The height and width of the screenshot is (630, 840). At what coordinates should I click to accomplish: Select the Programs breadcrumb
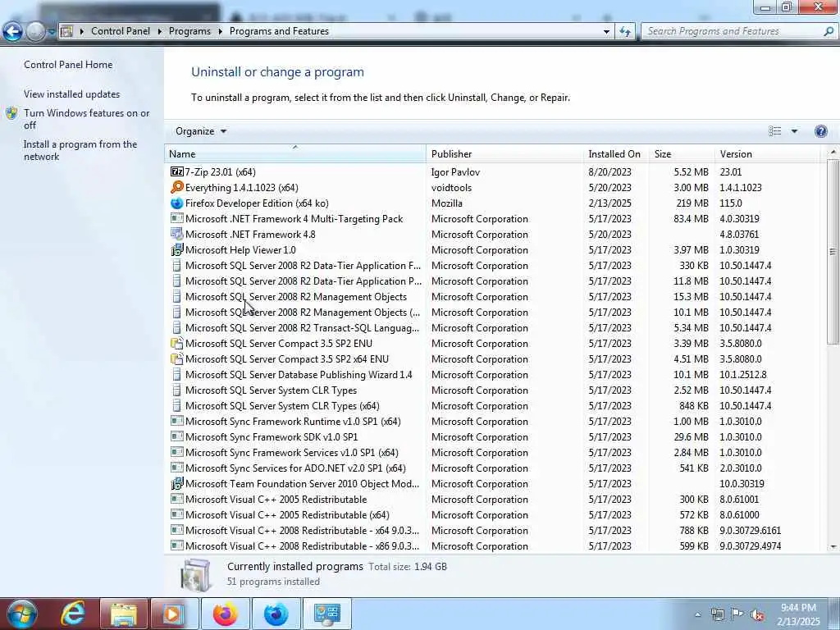click(189, 31)
